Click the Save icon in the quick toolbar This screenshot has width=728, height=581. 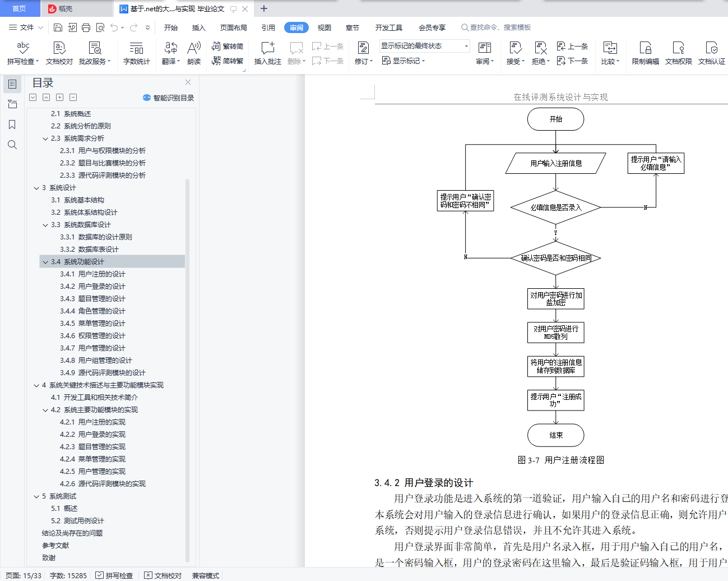(x=58, y=27)
